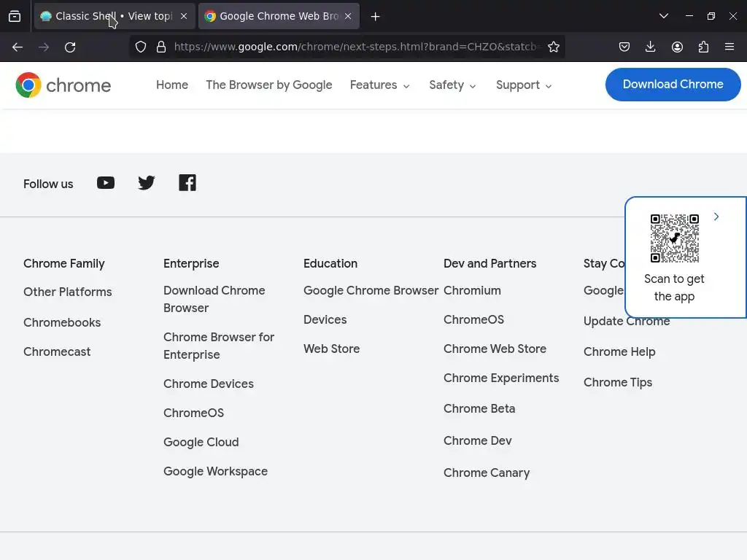Expand the Support dropdown menu
This screenshot has height=560, width=747.
[x=524, y=85]
